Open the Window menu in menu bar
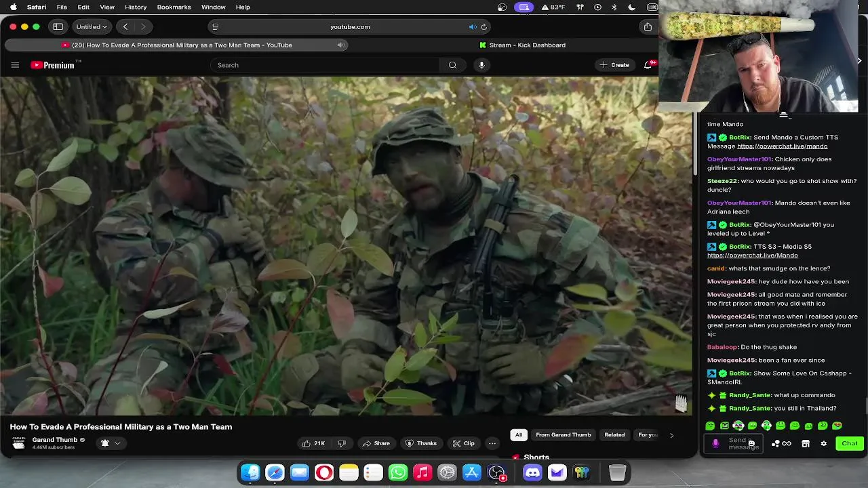This screenshot has height=488, width=868. (x=213, y=7)
